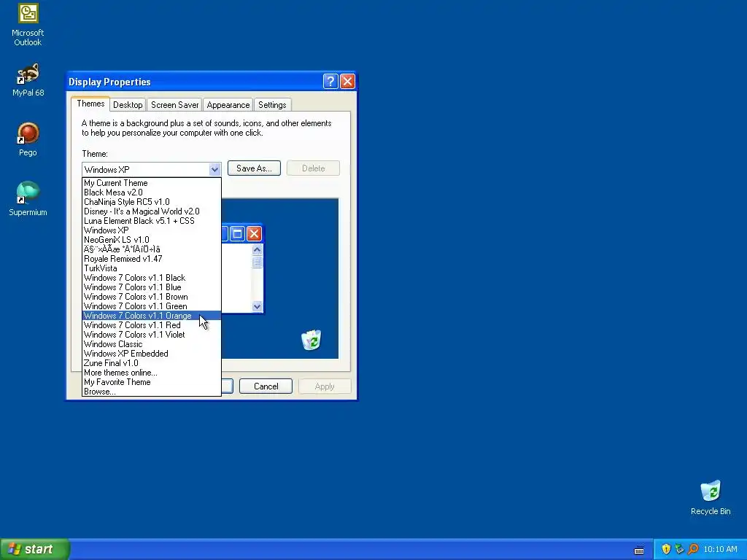Choose Zune Final v1.0 theme
The image size is (747, 560).
coord(152,363)
